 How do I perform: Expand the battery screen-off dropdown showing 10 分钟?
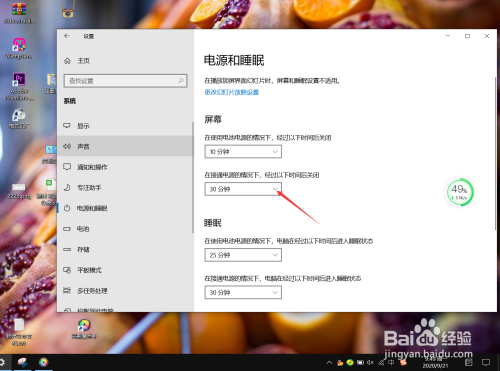[243, 152]
